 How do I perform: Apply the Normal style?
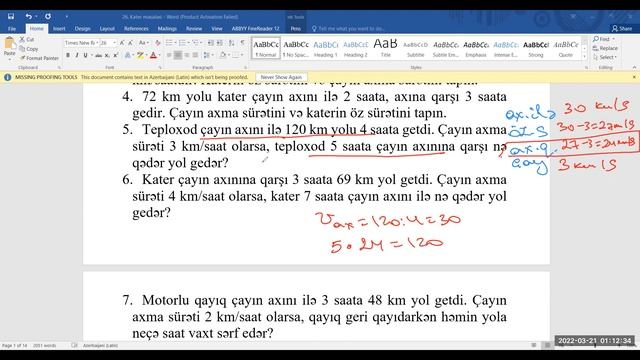(x=266, y=48)
